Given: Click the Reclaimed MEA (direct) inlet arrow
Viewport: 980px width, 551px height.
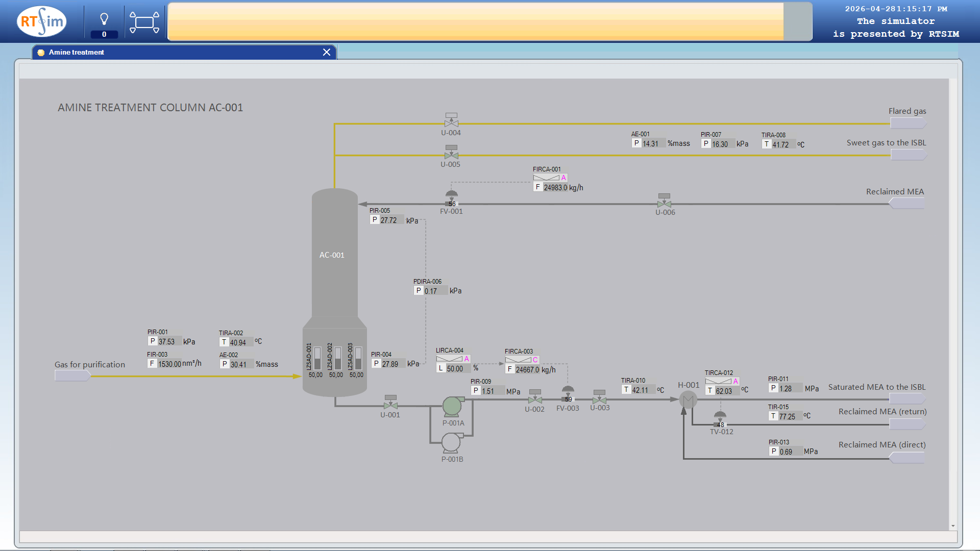Looking at the screenshot, I should [907, 458].
